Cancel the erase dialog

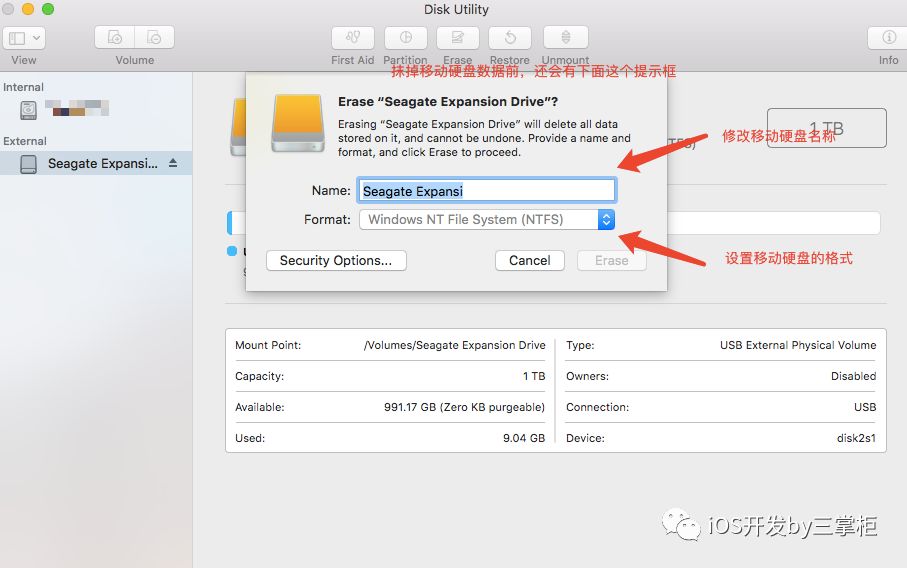529,260
